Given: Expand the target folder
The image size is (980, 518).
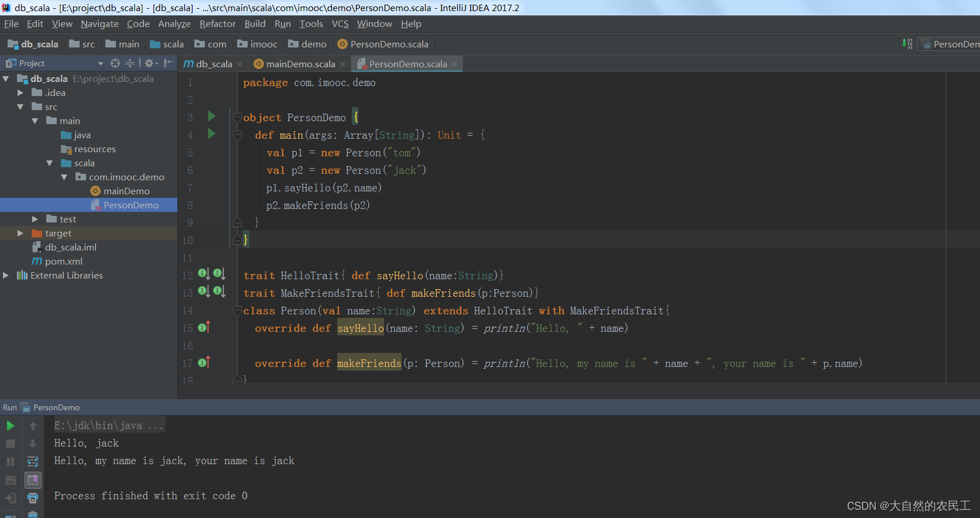Looking at the screenshot, I should [20, 233].
